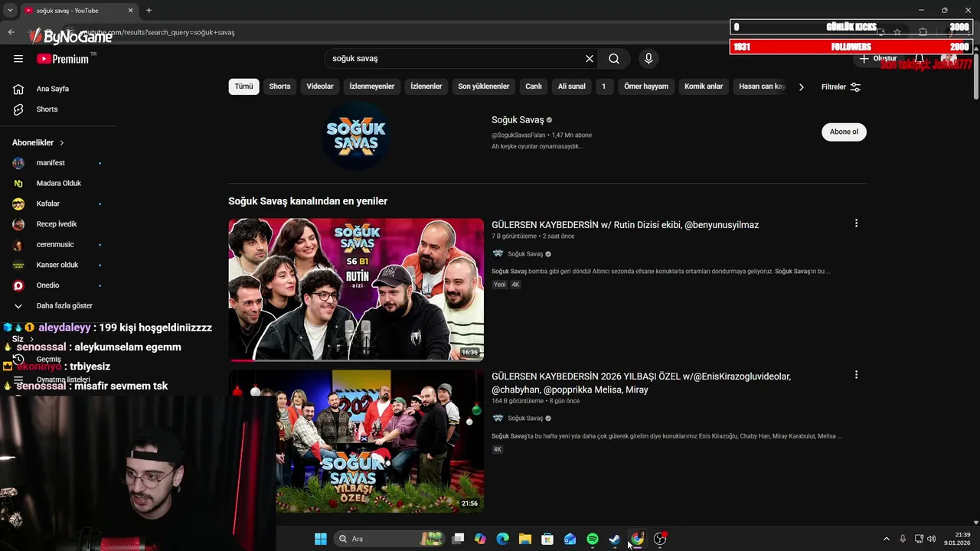Viewport: 980px width, 551px height.
Task: Open the manifest subscription channel
Action: pos(52,163)
